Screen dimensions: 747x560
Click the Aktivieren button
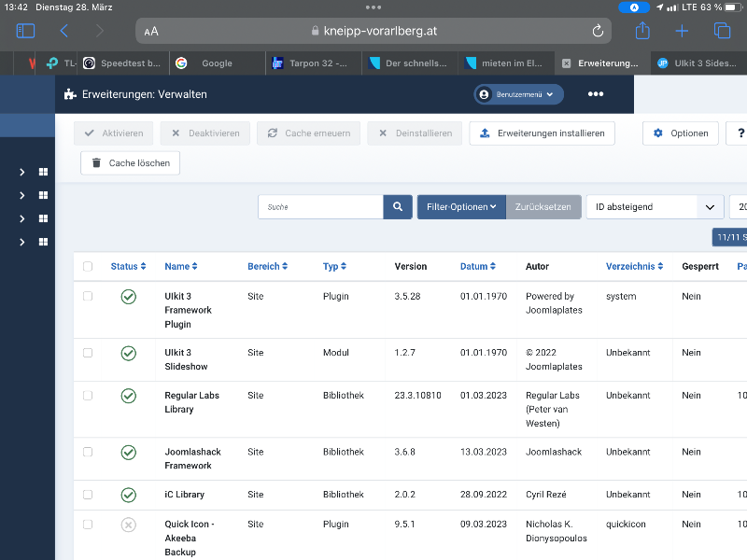[113, 133]
